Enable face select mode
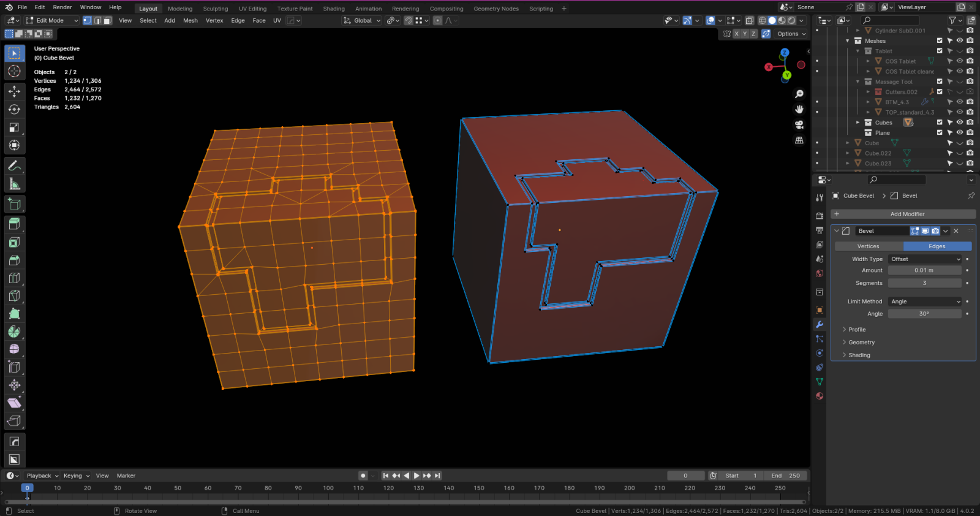This screenshot has height=516, width=980. click(107, 20)
